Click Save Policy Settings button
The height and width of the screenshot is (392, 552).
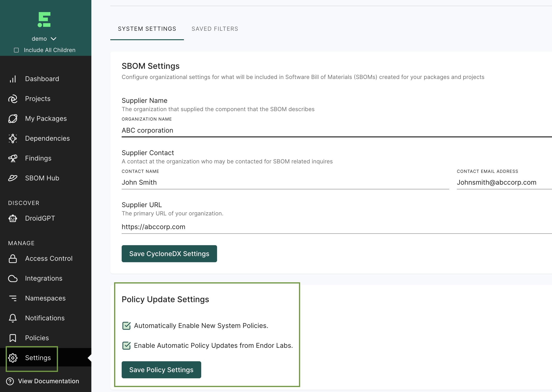(x=161, y=370)
